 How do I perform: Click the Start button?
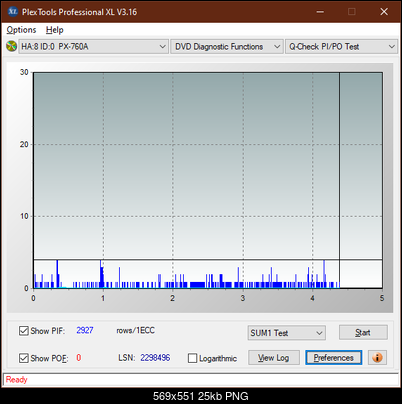tap(363, 332)
